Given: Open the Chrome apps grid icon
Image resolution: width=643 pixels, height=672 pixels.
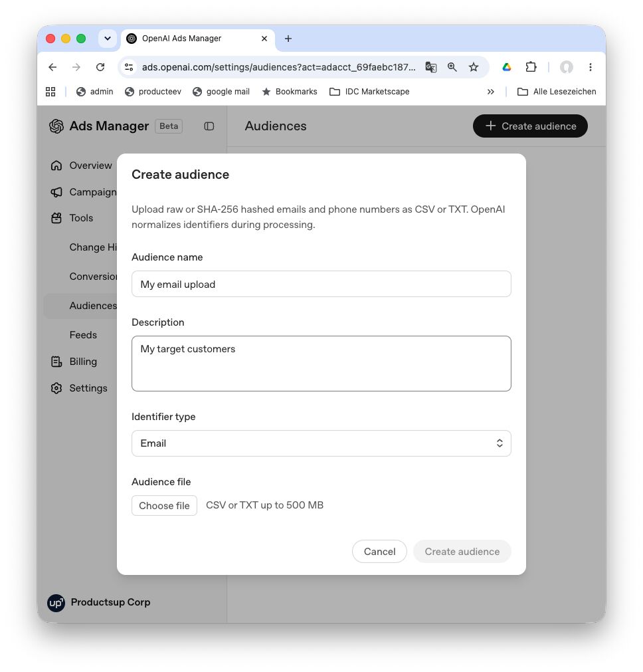Looking at the screenshot, I should coord(50,92).
